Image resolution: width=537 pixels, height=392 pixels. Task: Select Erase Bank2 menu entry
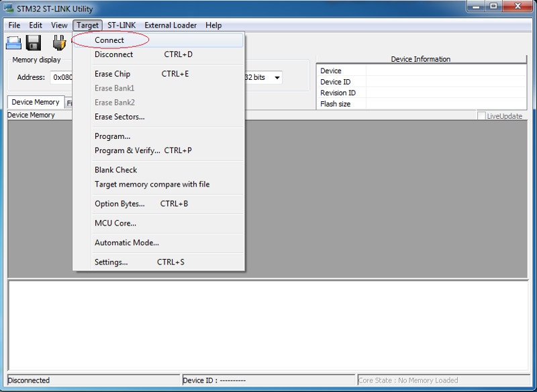(x=158, y=103)
